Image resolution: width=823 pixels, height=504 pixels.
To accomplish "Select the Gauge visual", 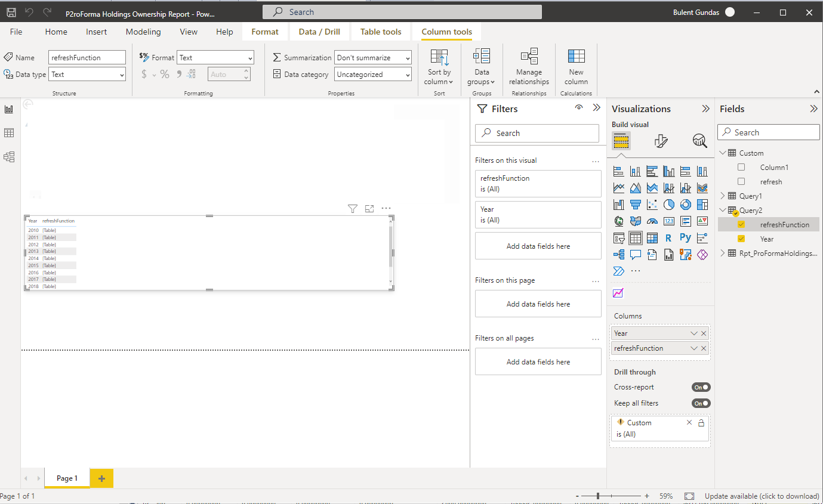I will coord(652,221).
